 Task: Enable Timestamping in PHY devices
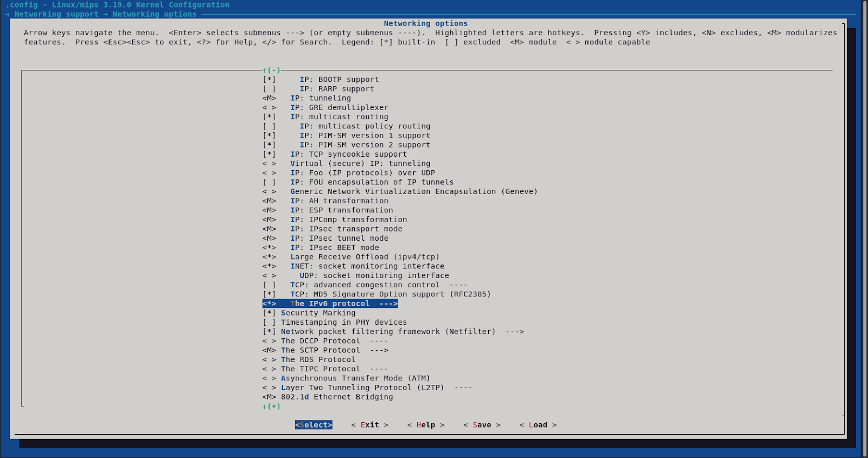click(270, 322)
